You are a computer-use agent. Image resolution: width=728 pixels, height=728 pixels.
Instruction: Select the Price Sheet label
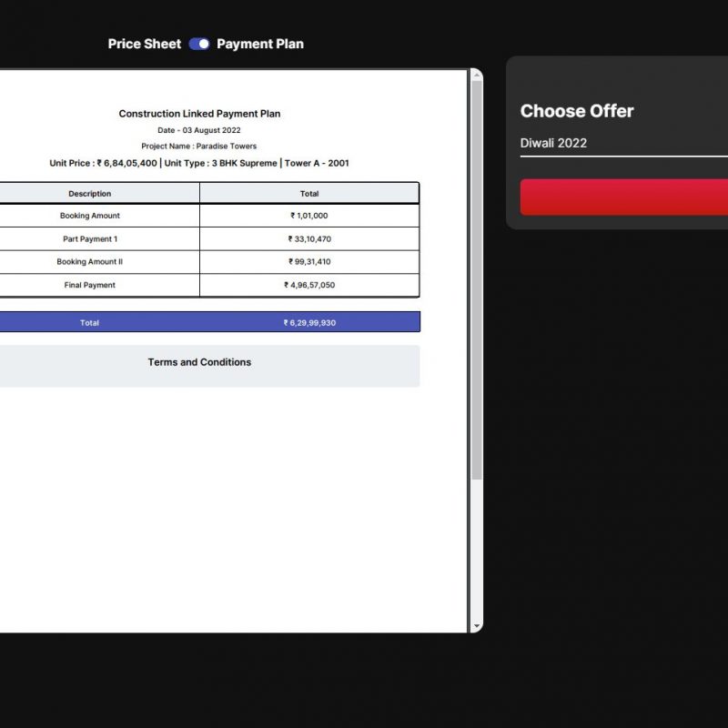(x=145, y=44)
